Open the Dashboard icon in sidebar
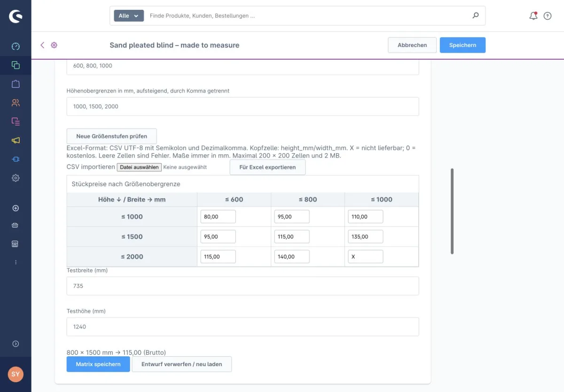The image size is (564, 392). (x=16, y=46)
